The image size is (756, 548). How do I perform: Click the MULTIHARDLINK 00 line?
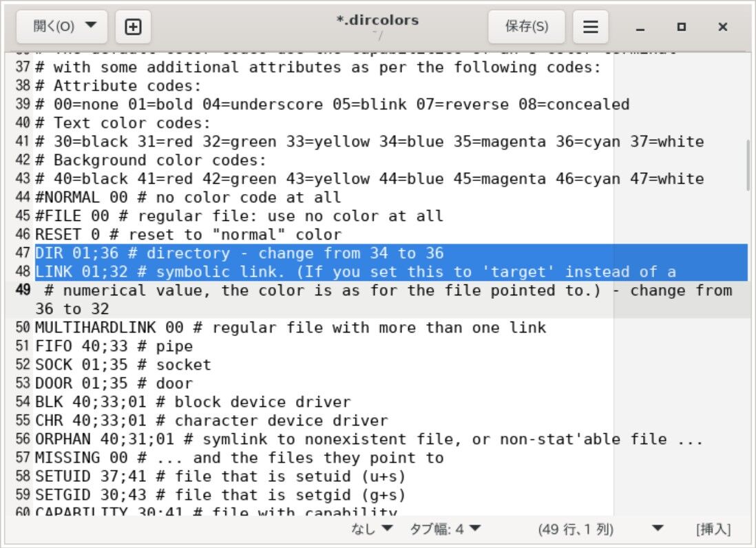coord(207,327)
